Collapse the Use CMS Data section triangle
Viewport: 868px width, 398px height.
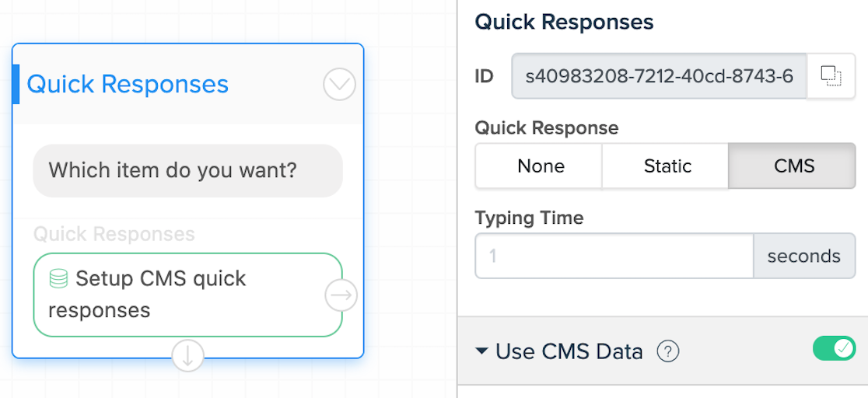[482, 351]
